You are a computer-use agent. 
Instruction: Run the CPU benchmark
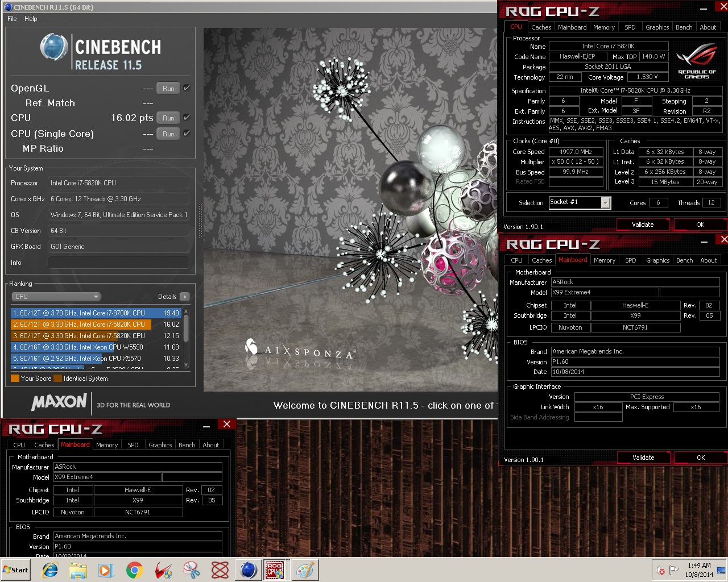coord(168,118)
